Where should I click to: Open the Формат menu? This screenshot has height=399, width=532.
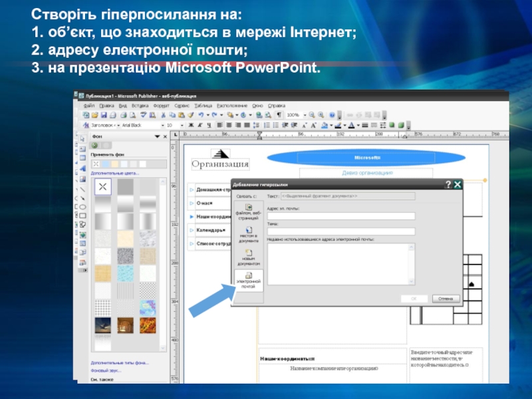(161, 106)
